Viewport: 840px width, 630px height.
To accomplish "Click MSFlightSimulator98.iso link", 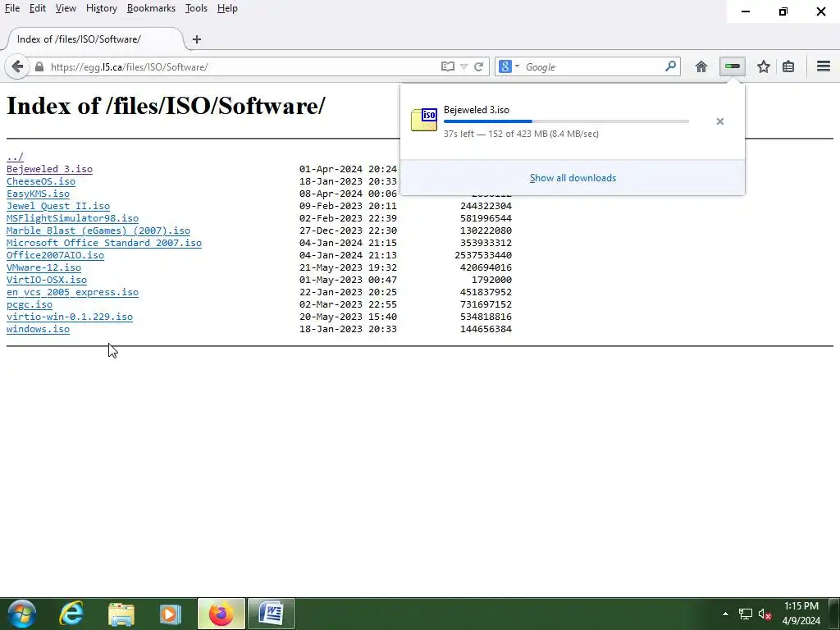I will click(x=72, y=218).
